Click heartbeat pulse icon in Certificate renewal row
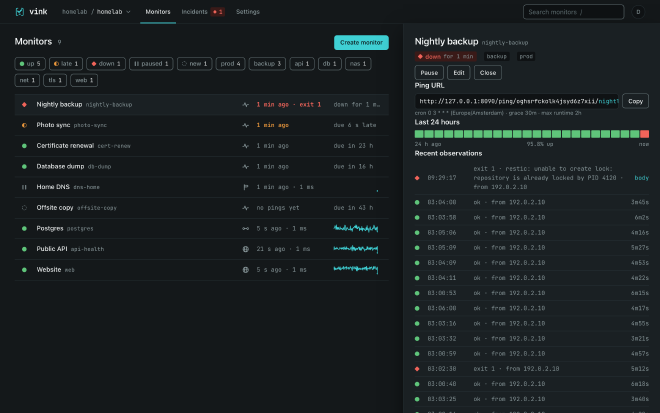Viewport: 660px width, 413px height. [x=245, y=146]
